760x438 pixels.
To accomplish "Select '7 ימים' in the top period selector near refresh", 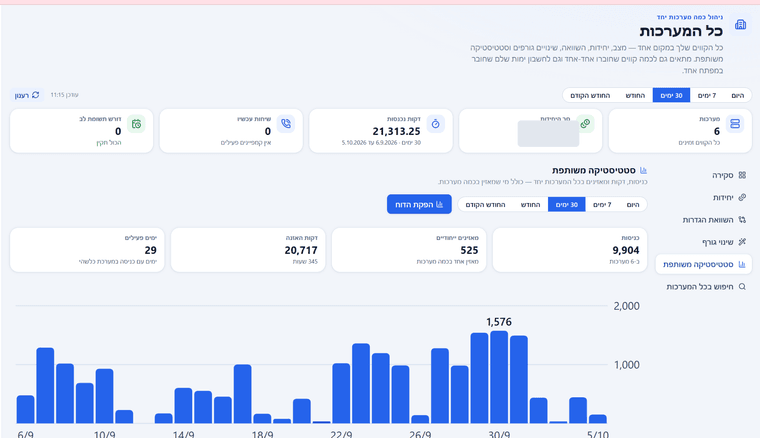I will (x=707, y=95).
